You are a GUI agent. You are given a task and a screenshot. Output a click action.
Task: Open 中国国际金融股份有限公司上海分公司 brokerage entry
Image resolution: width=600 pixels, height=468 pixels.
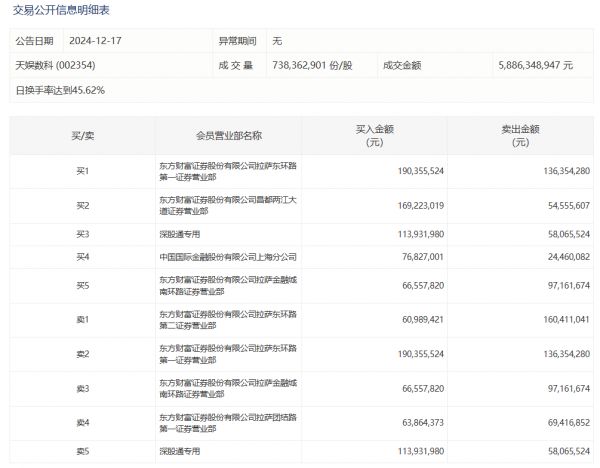(x=227, y=257)
